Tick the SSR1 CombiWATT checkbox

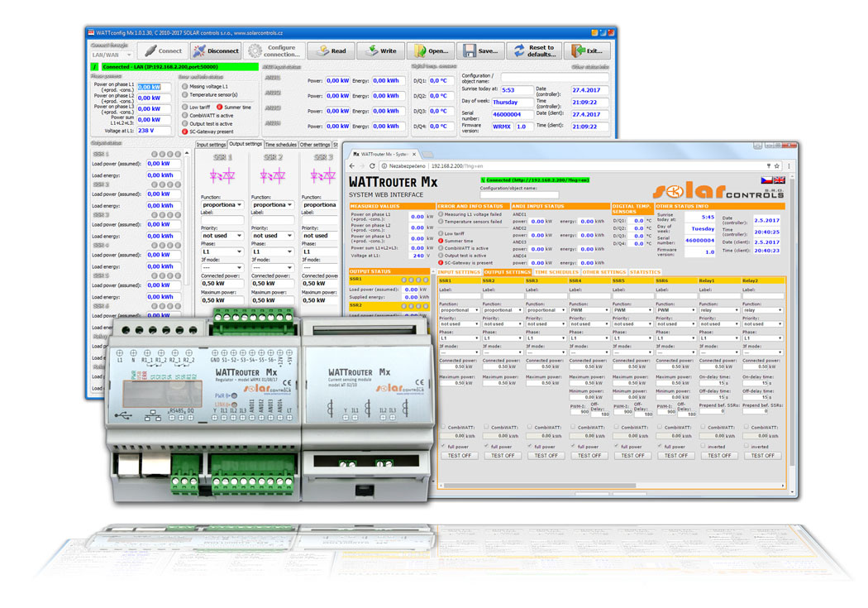pyautogui.click(x=443, y=427)
